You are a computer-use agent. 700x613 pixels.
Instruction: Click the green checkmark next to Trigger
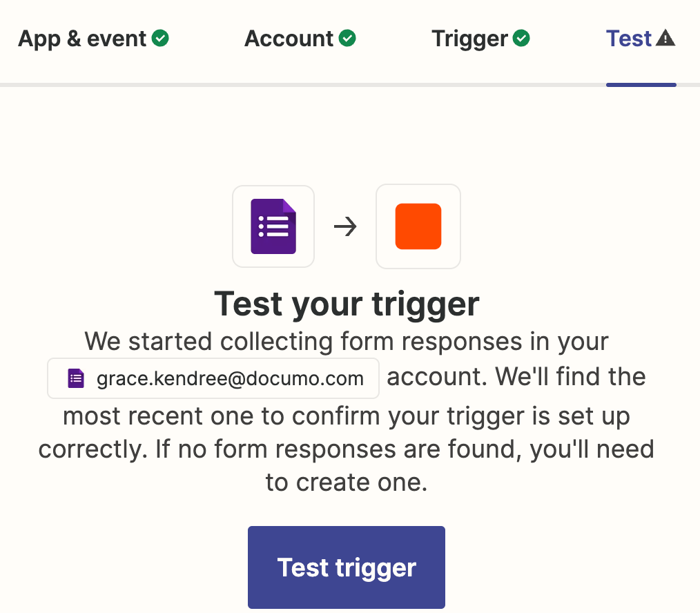coord(521,38)
